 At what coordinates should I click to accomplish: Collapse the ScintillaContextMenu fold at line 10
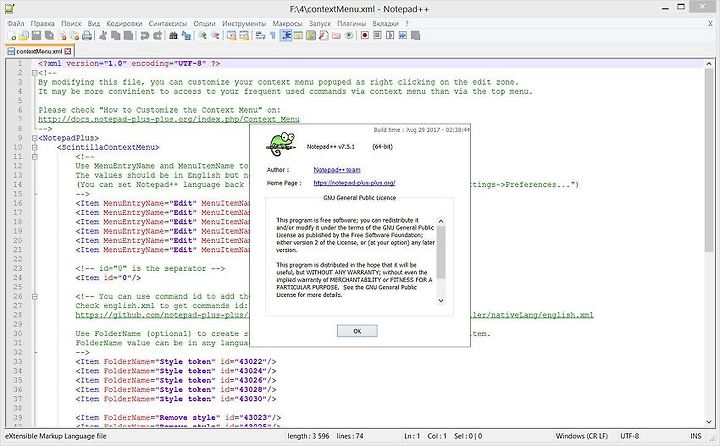34,147
